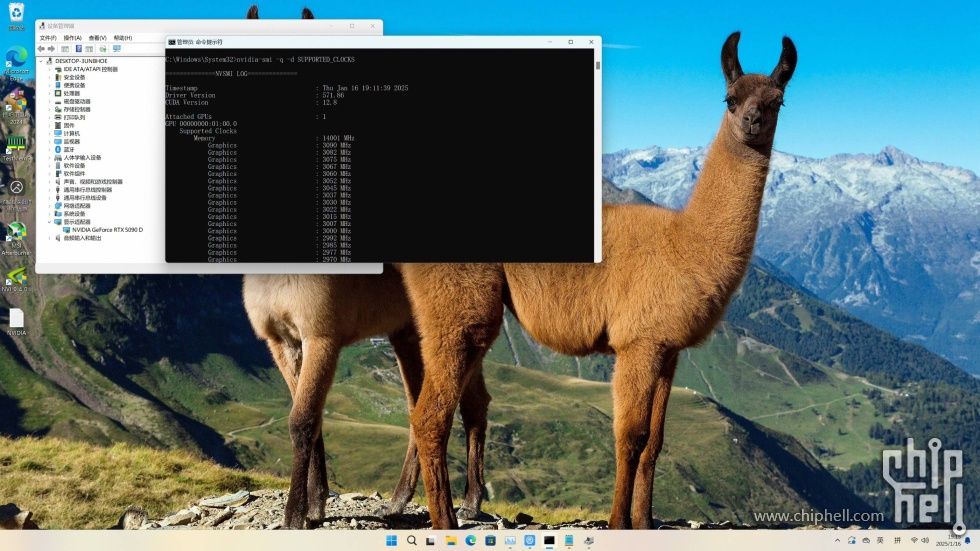
Task: Click the command prompt vertical scrollbar
Action: point(598,156)
